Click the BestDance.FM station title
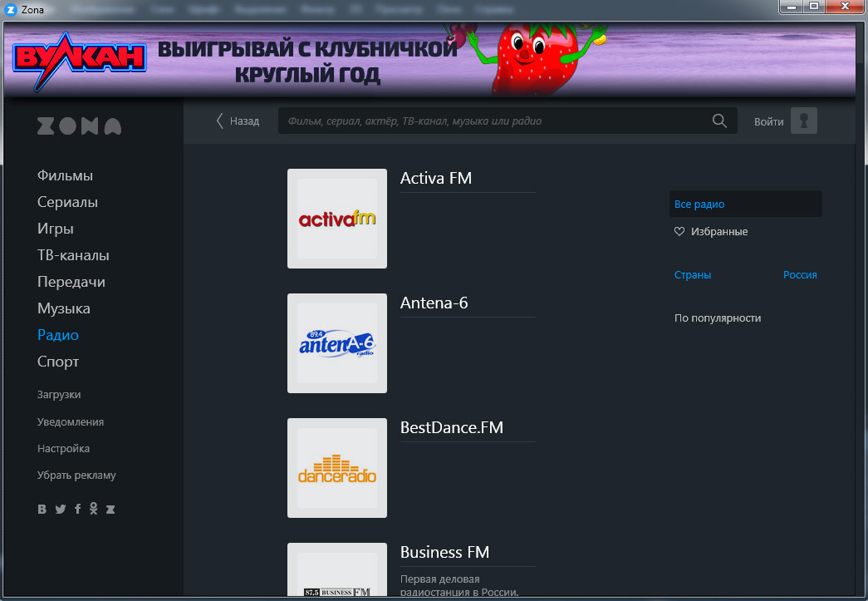 452,427
